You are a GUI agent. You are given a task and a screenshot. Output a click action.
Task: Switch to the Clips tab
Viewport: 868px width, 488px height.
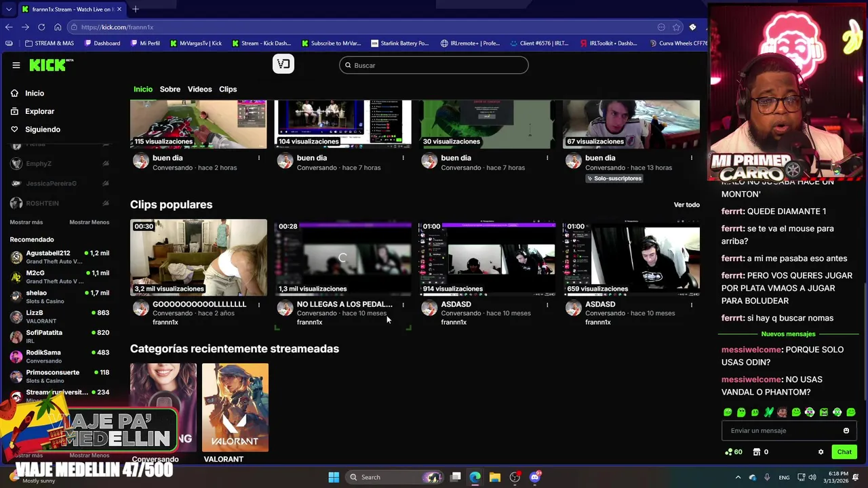(228, 89)
